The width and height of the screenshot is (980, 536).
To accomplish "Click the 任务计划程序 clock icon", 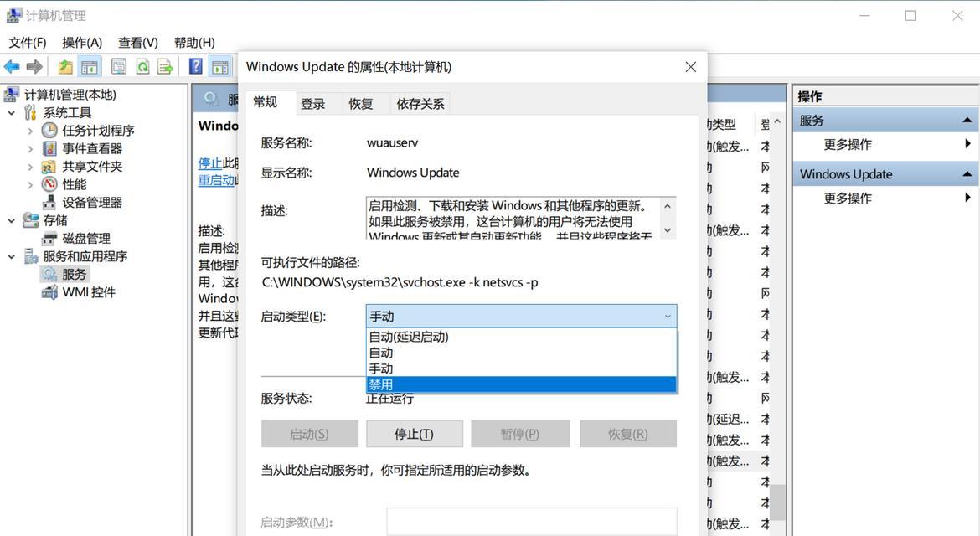I will point(49,130).
